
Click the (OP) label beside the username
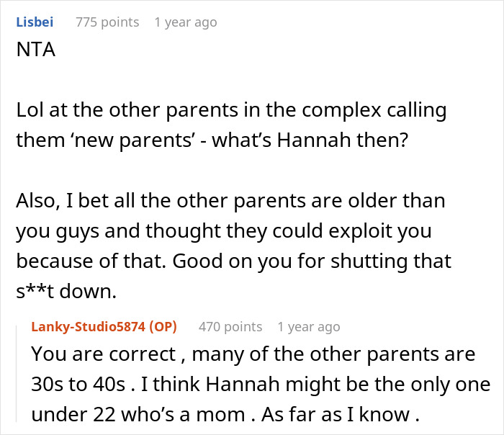tap(162, 327)
